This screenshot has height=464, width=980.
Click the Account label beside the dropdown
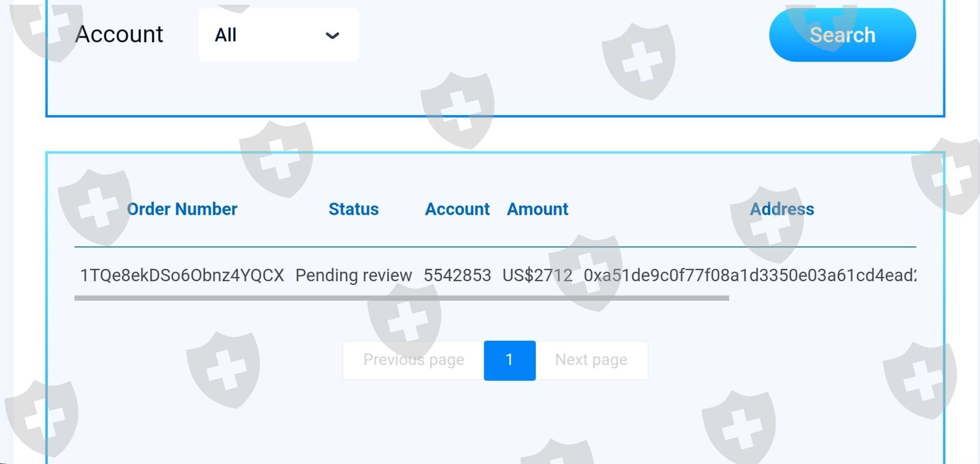(119, 34)
